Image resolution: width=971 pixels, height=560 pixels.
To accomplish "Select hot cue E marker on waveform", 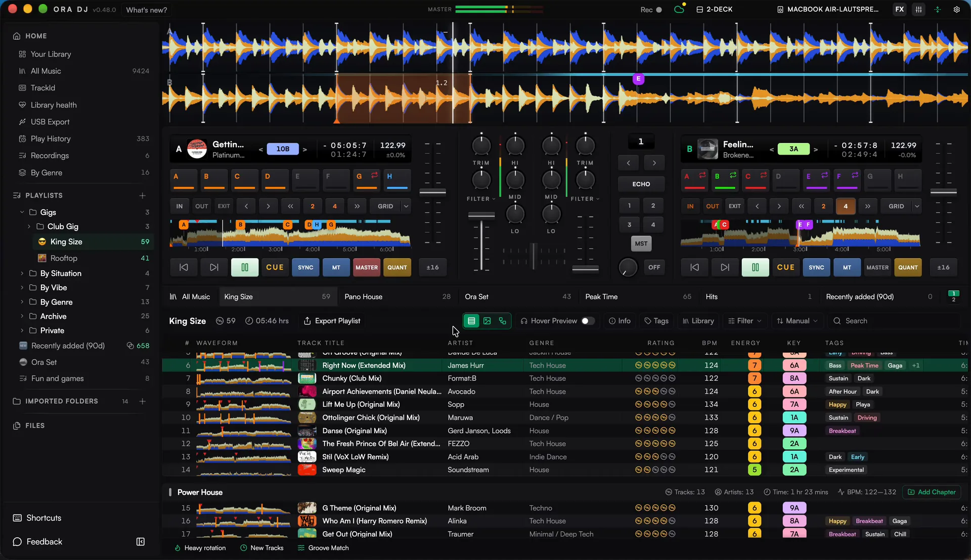I will [639, 79].
